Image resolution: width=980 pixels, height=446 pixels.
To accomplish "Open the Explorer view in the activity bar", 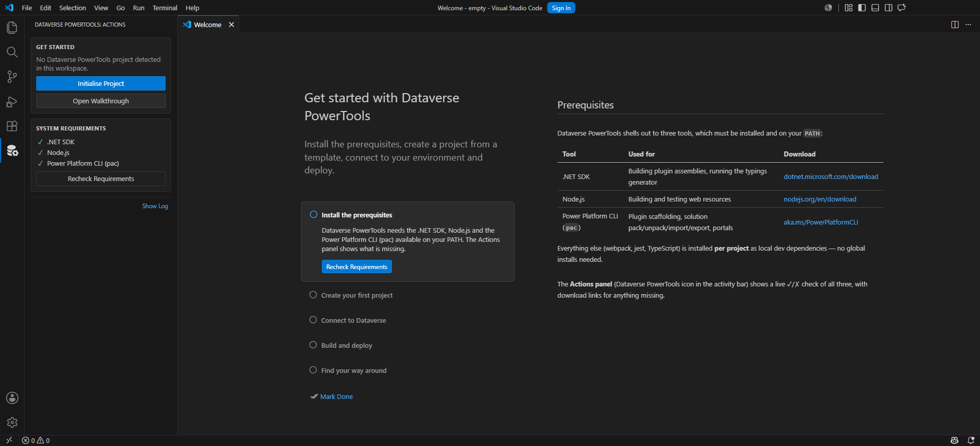I will (x=12, y=27).
